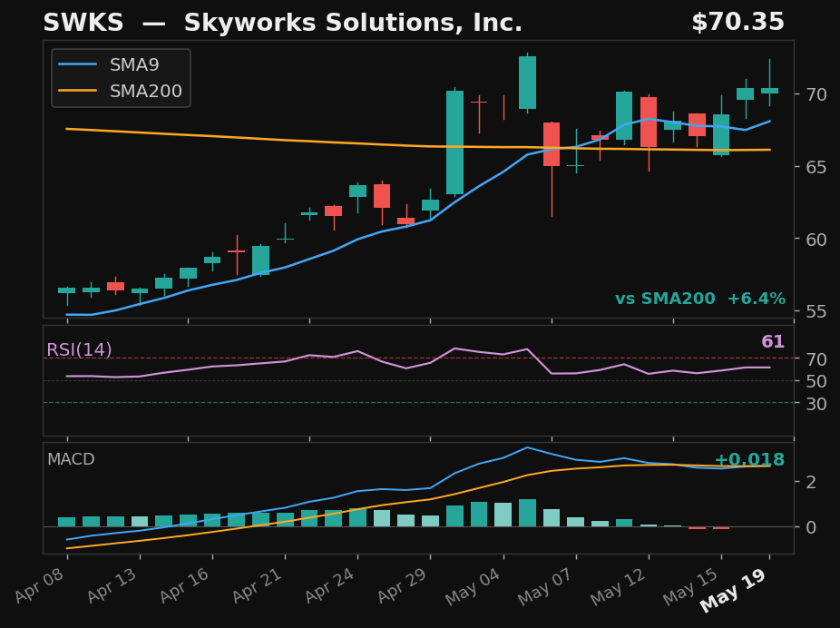Click the orange SMA200 legend line swatch
This screenshot has width=840, height=628.
[78, 91]
